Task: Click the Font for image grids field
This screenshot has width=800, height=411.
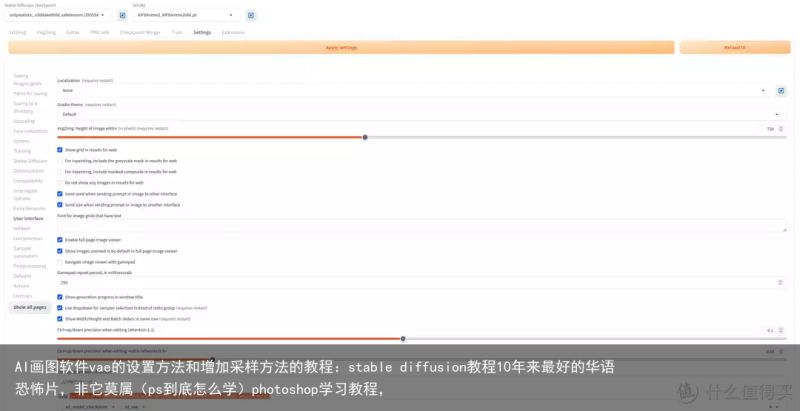Action: pos(421,226)
